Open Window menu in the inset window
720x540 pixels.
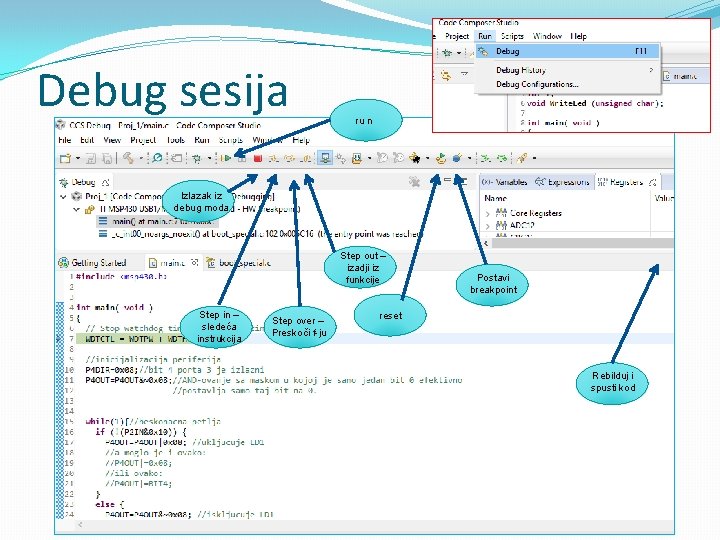point(547,36)
